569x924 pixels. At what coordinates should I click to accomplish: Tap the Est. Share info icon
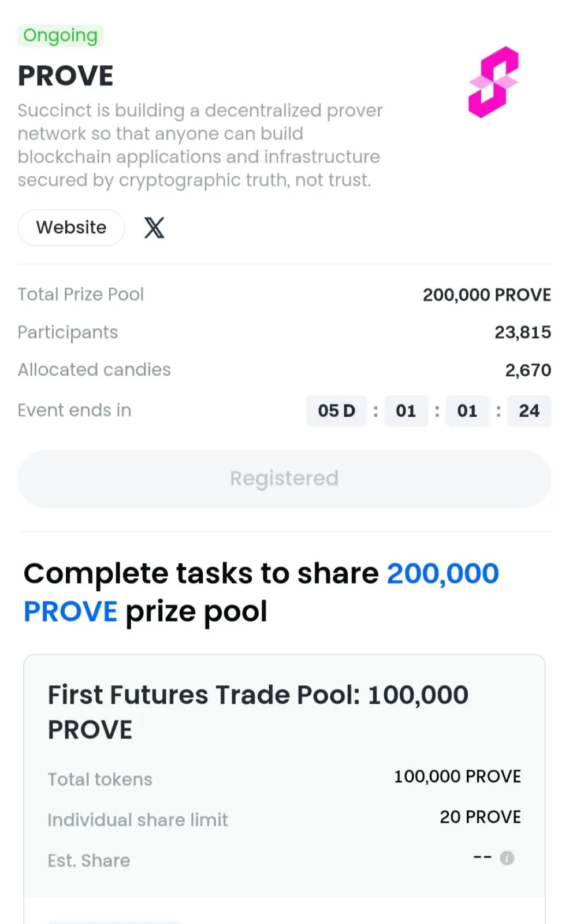point(507,858)
